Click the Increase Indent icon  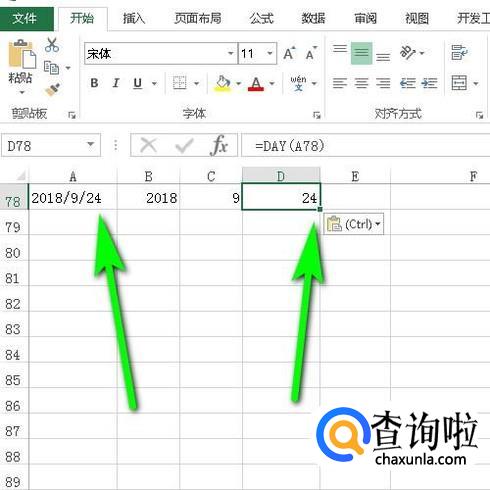[429, 83]
